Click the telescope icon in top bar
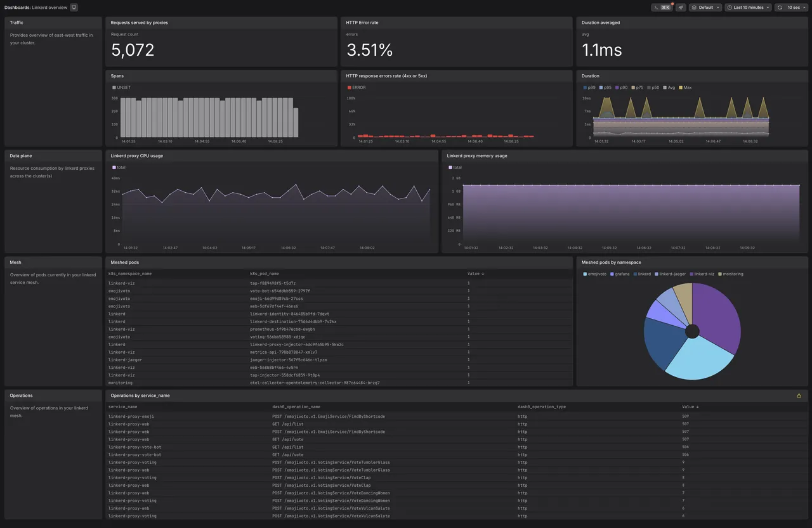 click(681, 8)
